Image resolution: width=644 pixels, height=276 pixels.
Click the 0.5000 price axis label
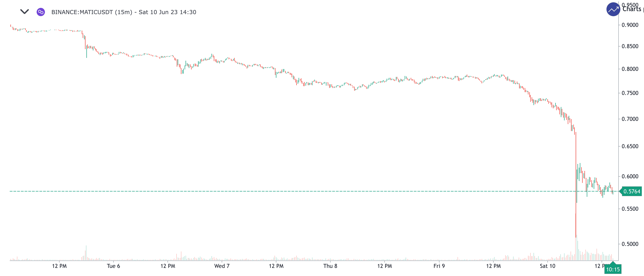click(x=630, y=244)
